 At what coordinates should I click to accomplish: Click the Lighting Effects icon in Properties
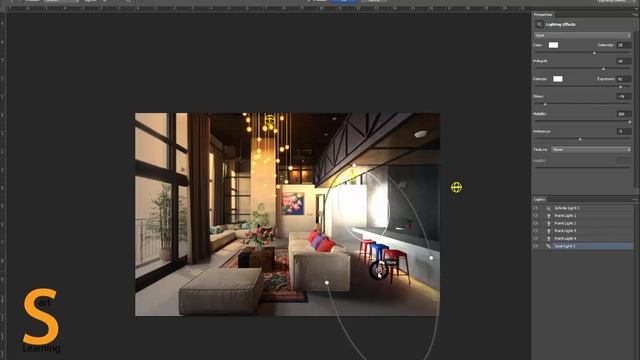pyautogui.click(x=539, y=24)
